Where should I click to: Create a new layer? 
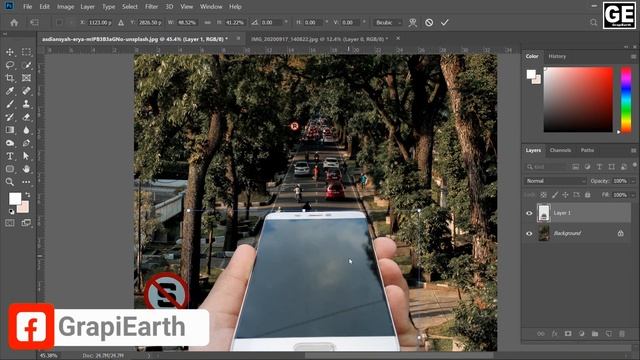coord(609,333)
